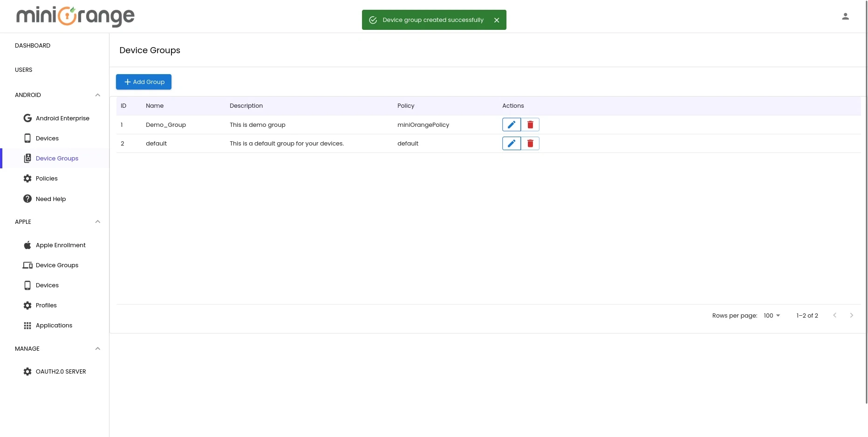Delete the default device group
Screen dimensions: 868x437
tap(530, 143)
